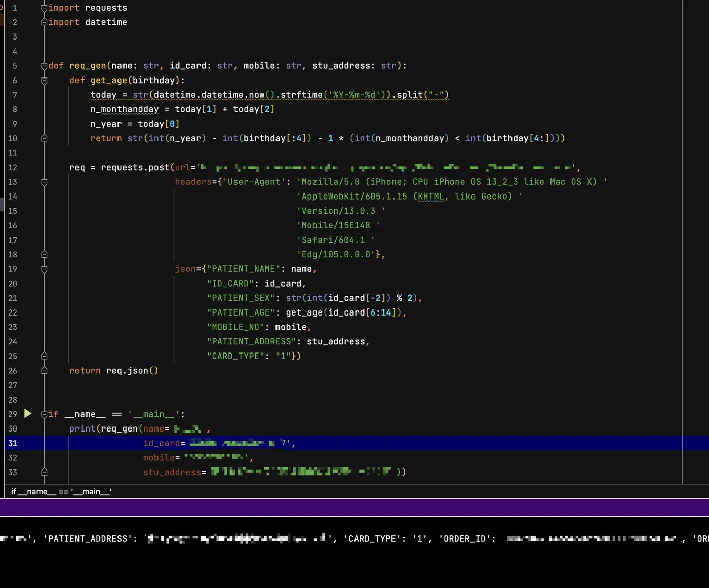Click 'ORDER_ID' in the console output
Viewport: 709px width, 588px height.
465,539
